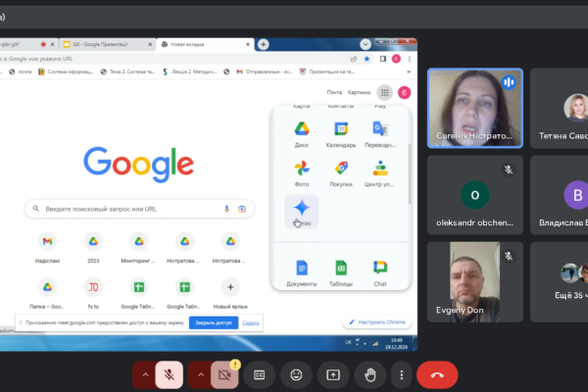This screenshot has height=392, width=588.
Task: Toggle the disabled camera button
Action: pos(224,374)
